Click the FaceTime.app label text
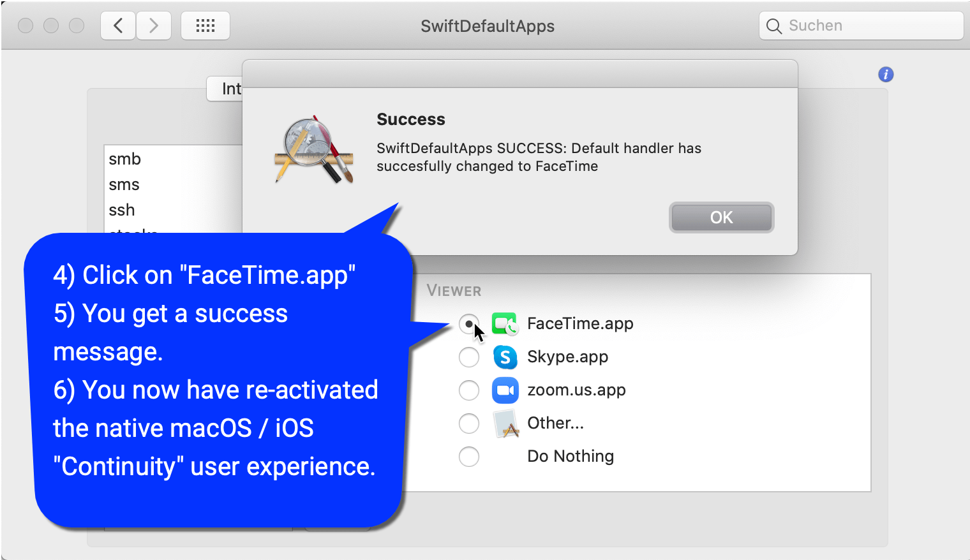970x560 pixels. click(580, 324)
